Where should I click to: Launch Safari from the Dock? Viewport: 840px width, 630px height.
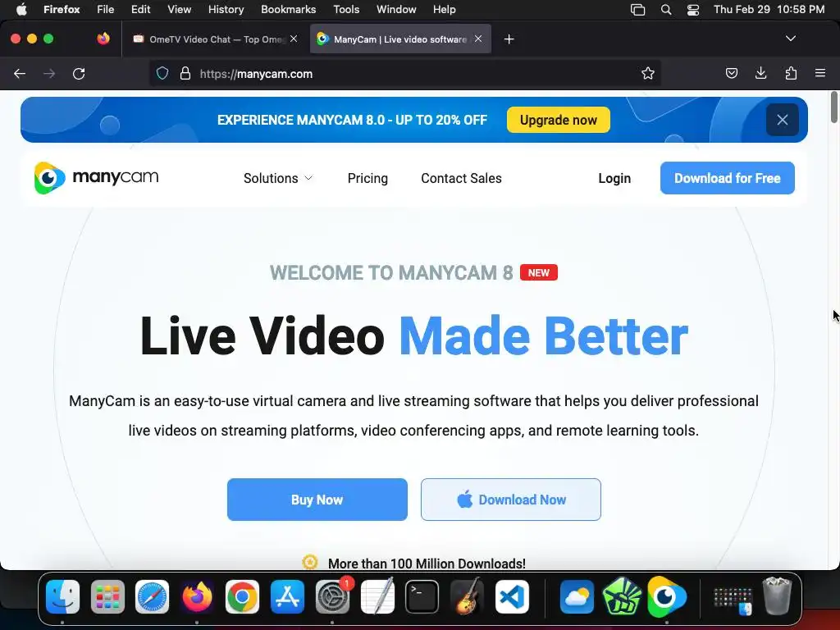click(152, 596)
